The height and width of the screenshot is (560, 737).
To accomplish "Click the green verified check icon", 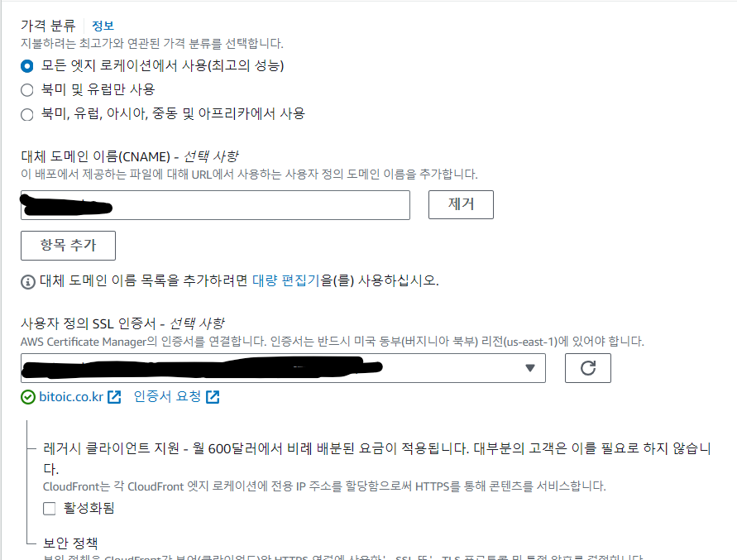I will [28, 397].
